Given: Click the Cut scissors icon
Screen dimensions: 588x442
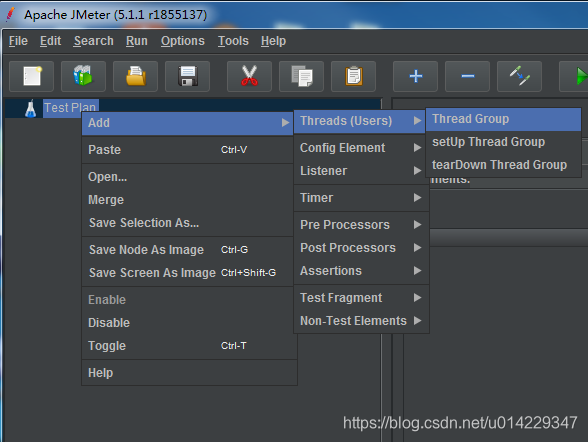Looking at the screenshot, I should pyautogui.click(x=249, y=76).
